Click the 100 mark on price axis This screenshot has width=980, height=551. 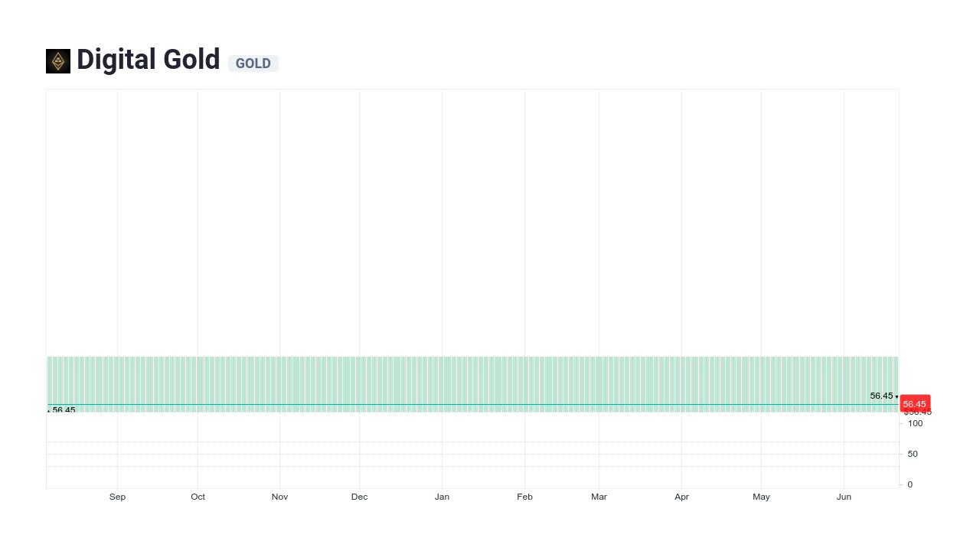click(914, 423)
